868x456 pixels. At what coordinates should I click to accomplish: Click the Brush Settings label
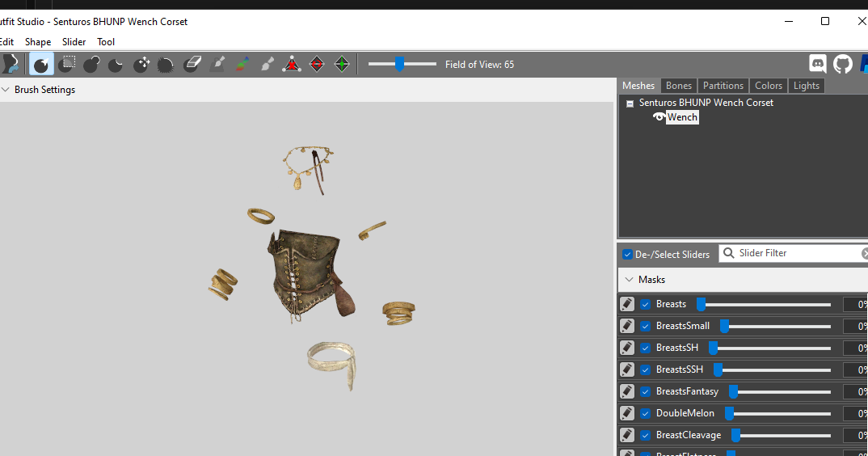click(44, 89)
